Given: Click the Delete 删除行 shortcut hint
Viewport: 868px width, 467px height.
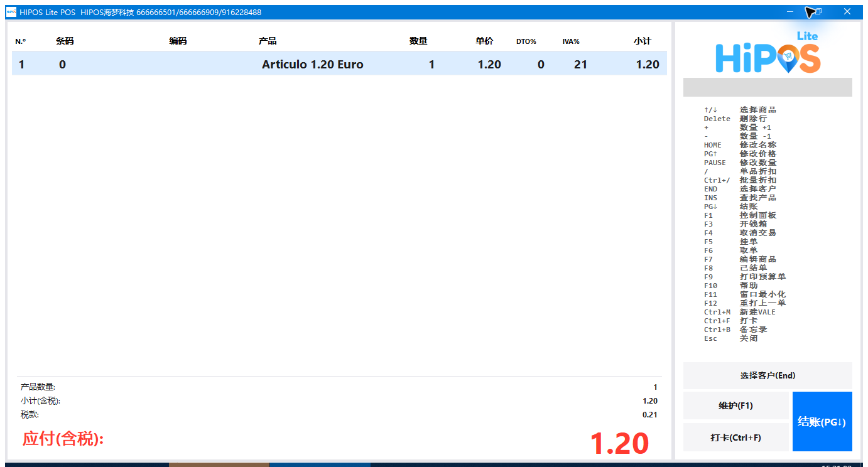Looking at the screenshot, I should click(735, 119).
